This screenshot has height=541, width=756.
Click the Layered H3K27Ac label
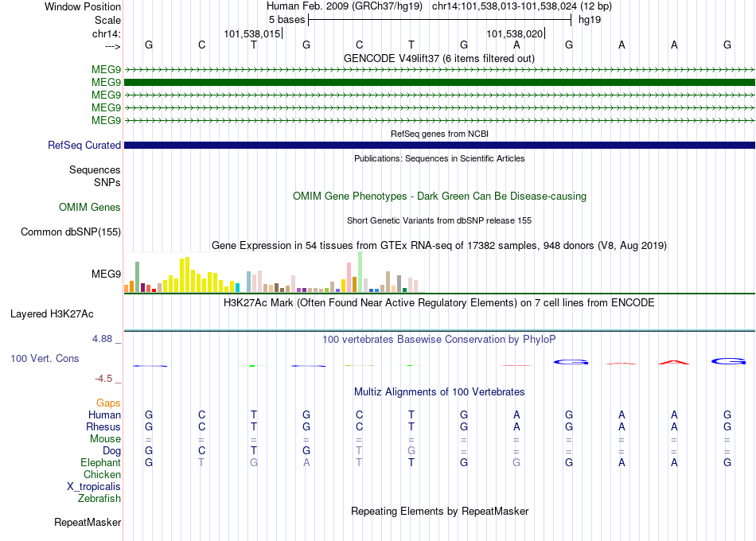pos(52,314)
